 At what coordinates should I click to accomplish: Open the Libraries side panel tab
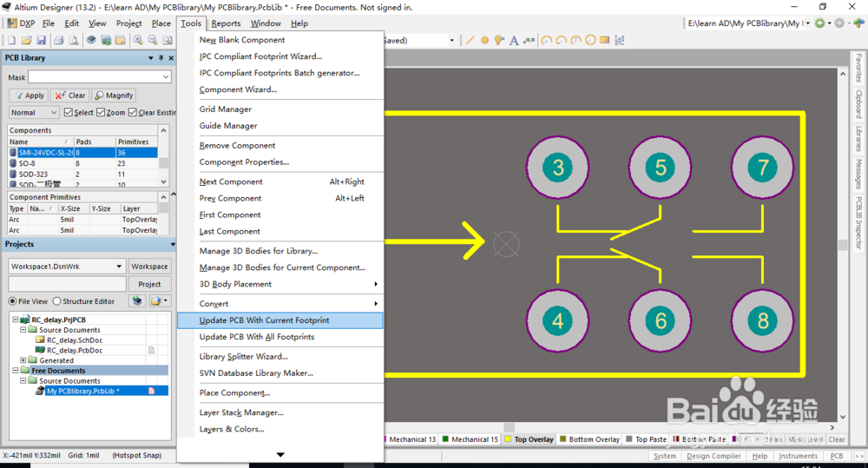click(x=858, y=138)
